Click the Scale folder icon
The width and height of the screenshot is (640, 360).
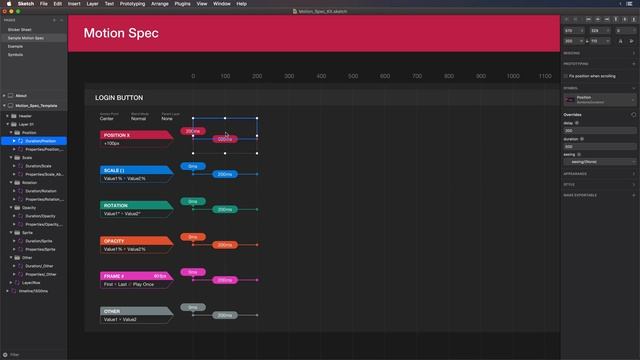click(x=17, y=158)
